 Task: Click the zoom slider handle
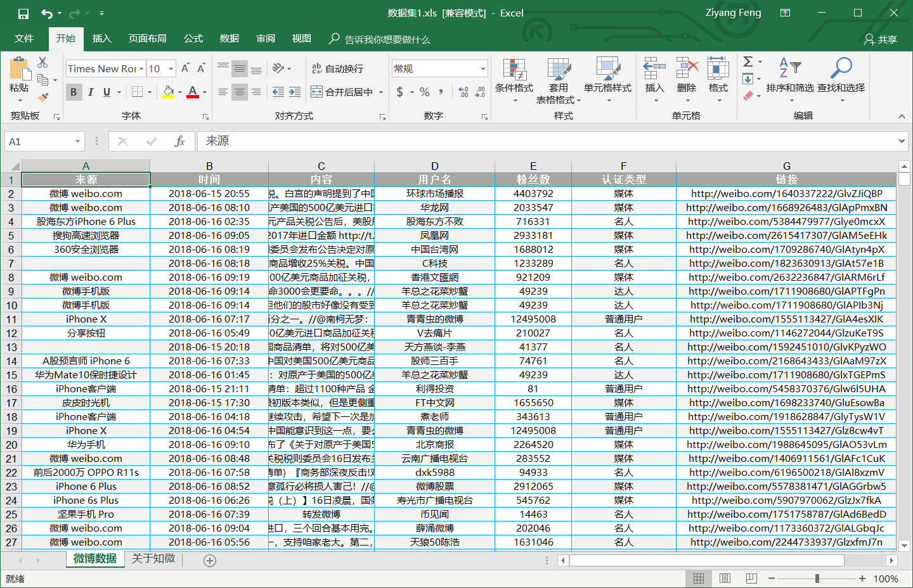(817, 578)
